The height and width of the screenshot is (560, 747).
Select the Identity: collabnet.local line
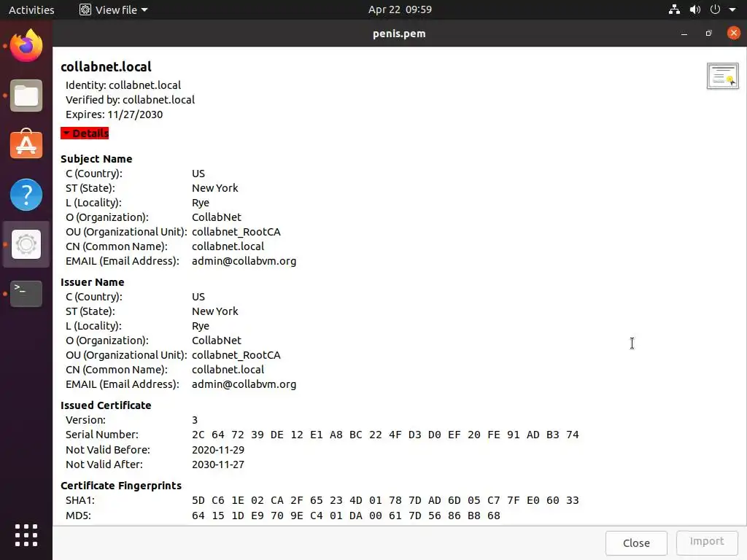pyautogui.click(x=123, y=85)
